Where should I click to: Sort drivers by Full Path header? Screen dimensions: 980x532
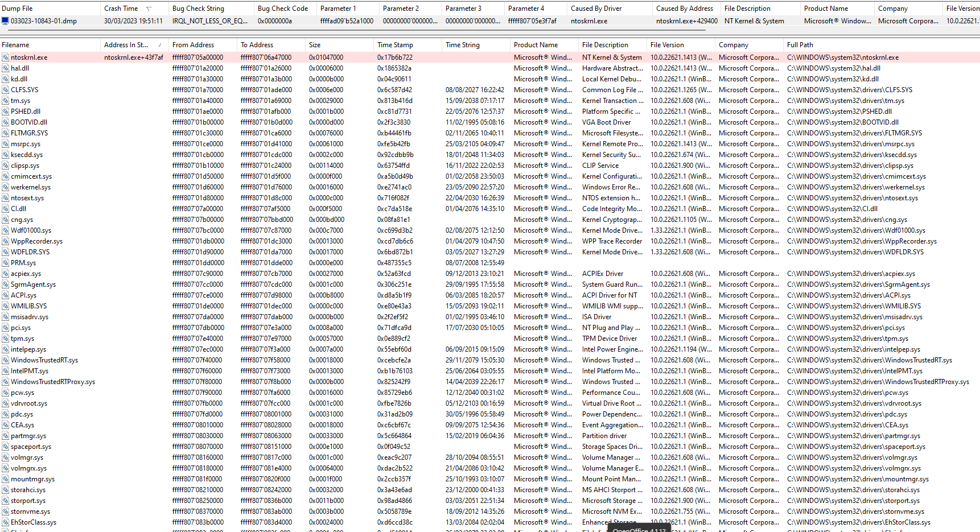882,45
